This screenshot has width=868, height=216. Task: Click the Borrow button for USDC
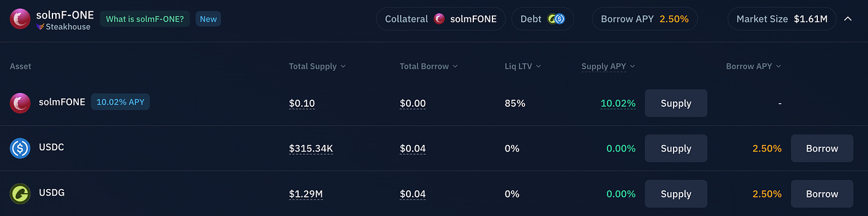pos(822,149)
